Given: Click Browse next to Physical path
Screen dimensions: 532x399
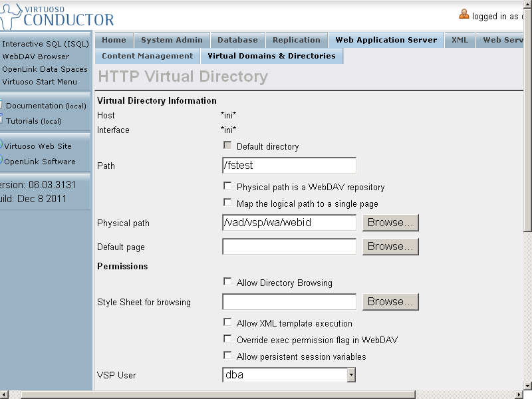Looking at the screenshot, I should pyautogui.click(x=390, y=223).
